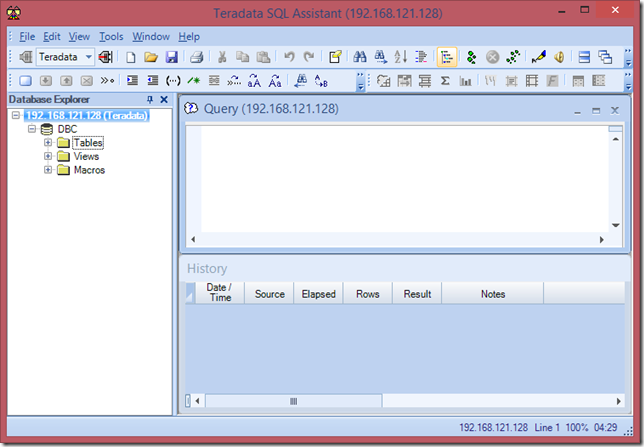Click the Date / Time column header
This screenshot has height=447, width=644.
point(219,293)
